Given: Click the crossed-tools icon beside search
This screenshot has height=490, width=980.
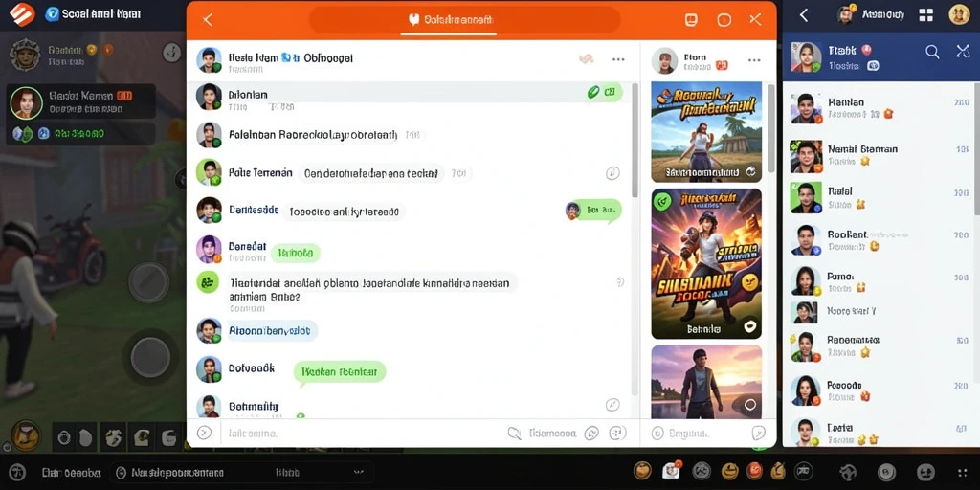Looking at the screenshot, I should tap(963, 52).
